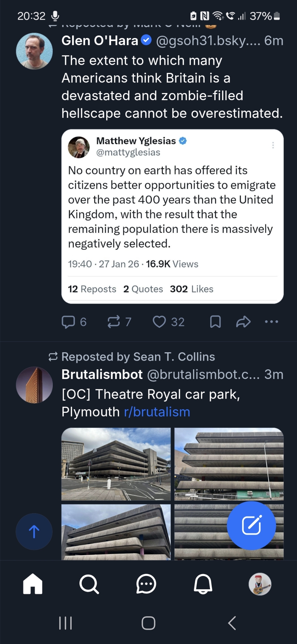The width and height of the screenshot is (297, 644).
Task: Reply to Glen O'Hara's post
Action: click(69, 322)
